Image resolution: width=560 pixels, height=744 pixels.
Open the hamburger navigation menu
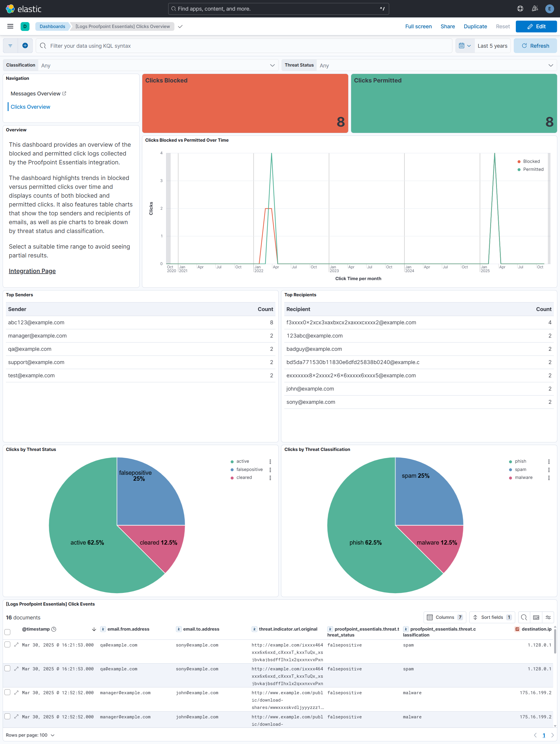click(x=10, y=26)
